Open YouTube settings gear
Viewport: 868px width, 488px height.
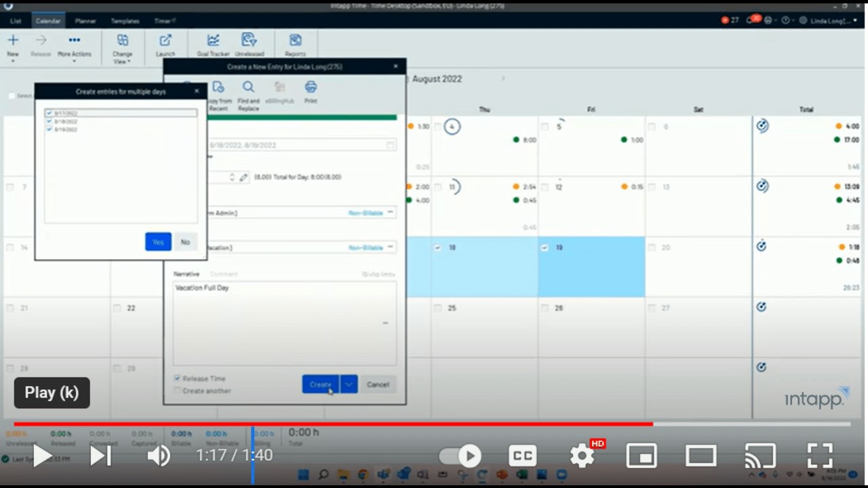(582, 455)
